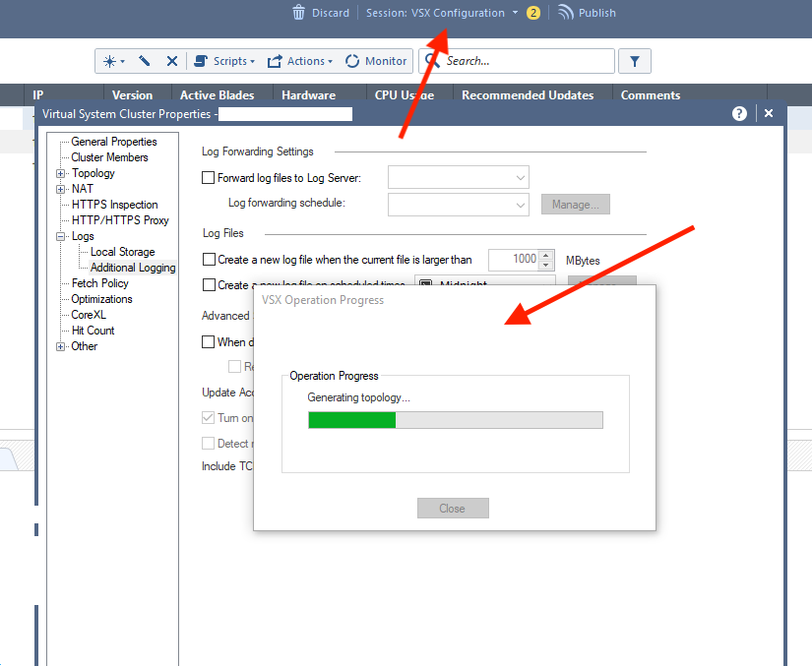Enable create log file on scheduled times

point(209,285)
